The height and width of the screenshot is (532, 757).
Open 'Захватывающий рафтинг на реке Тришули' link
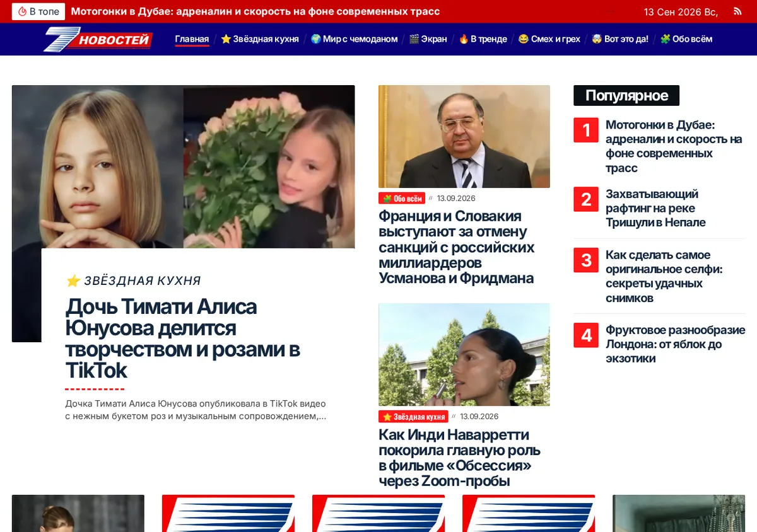click(x=655, y=208)
